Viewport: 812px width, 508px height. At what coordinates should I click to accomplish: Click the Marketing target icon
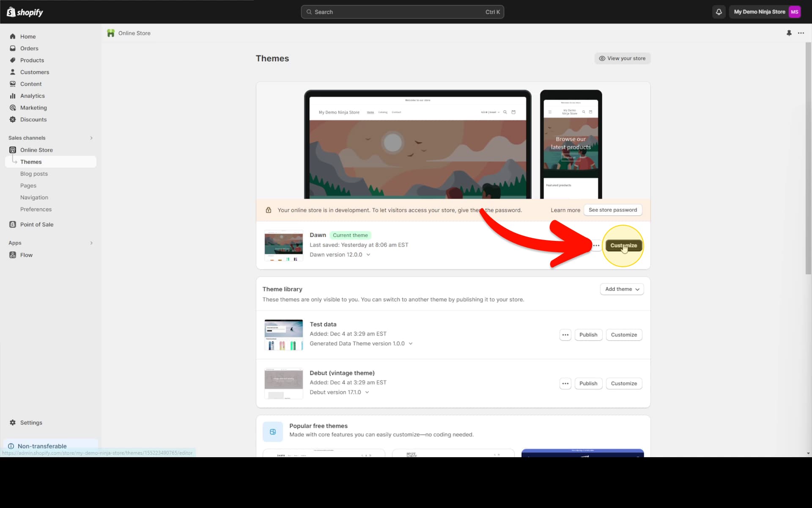(13, 108)
